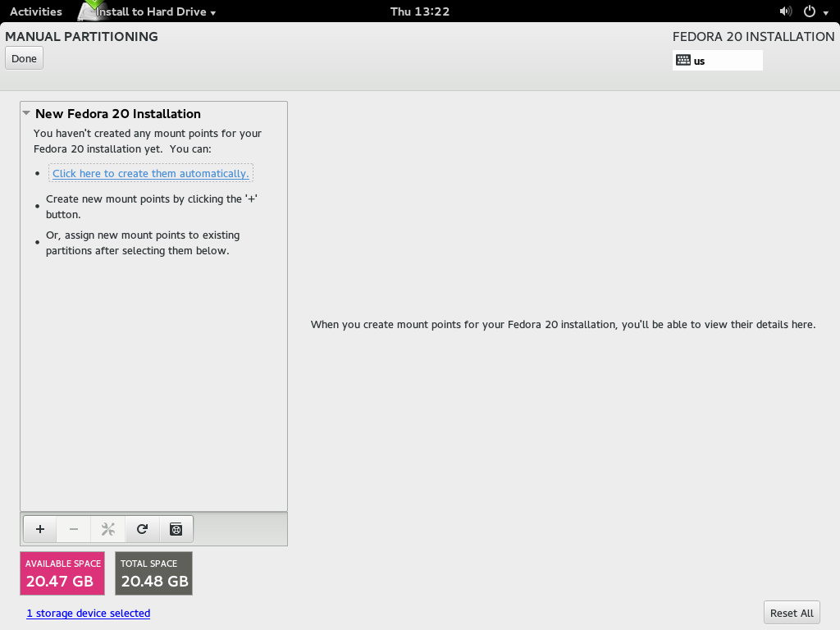Screen dimensions: 840x630
Task: Select the keyboard layout icon beside 'us'
Action: click(682, 60)
